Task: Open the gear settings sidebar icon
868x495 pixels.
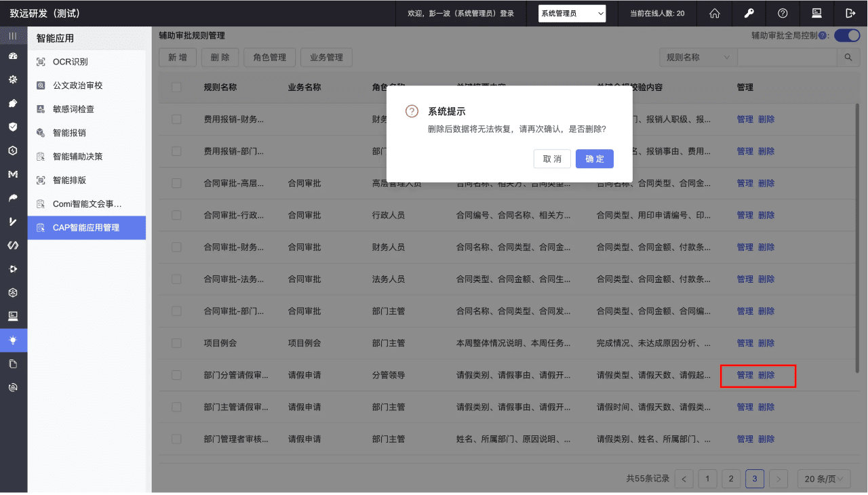Action: pyautogui.click(x=13, y=79)
